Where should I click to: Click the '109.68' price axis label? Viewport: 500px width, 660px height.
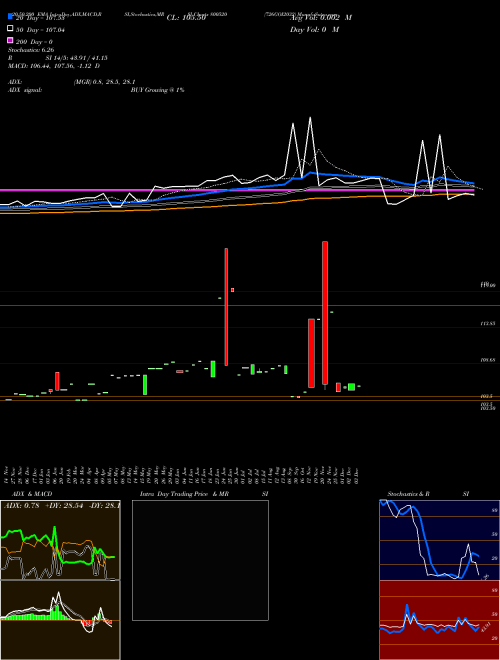pyautogui.click(x=488, y=360)
